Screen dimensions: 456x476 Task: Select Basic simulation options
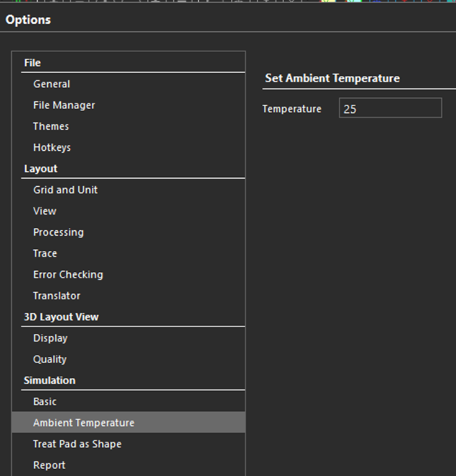[128, 402]
